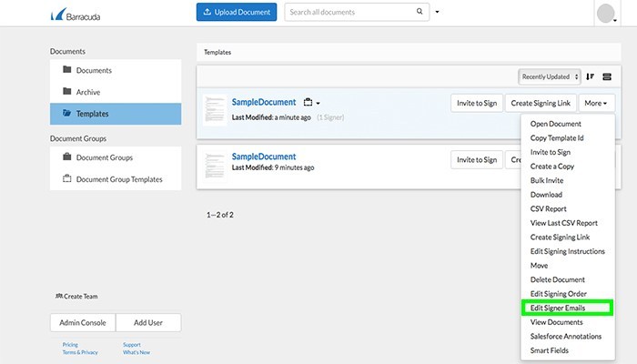Expand the search options arrow

(x=438, y=13)
